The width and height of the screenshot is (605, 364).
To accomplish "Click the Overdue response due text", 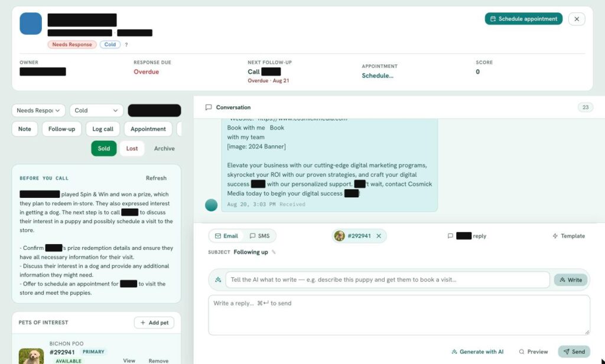I will pos(147,72).
